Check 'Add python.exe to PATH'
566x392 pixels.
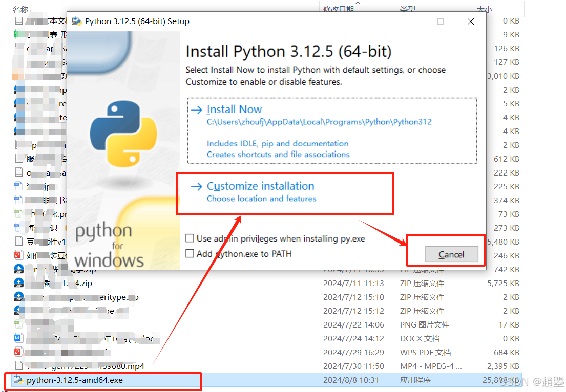(x=190, y=253)
